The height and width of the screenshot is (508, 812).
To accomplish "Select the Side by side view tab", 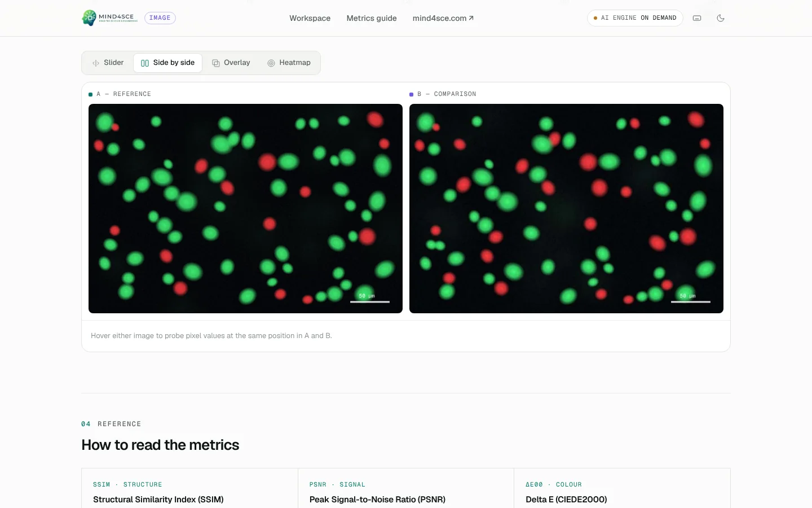I will [168, 63].
